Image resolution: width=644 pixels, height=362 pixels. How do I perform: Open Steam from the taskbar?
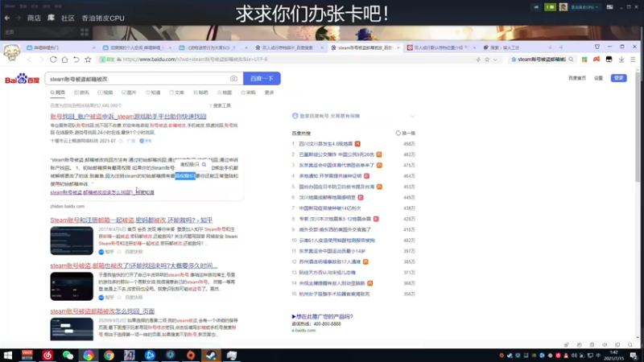tap(211, 355)
